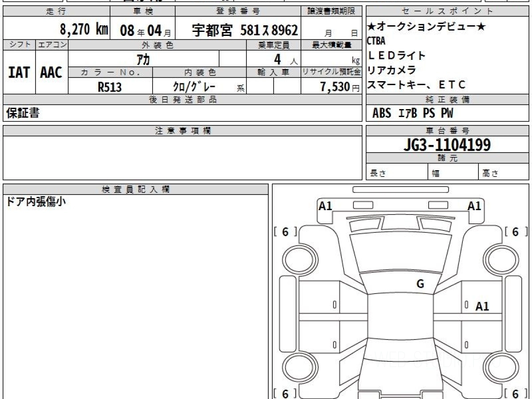The height and width of the screenshot is (399, 532).
Task: Select the inspector note ドア内張傷小
Action: tap(36, 202)
